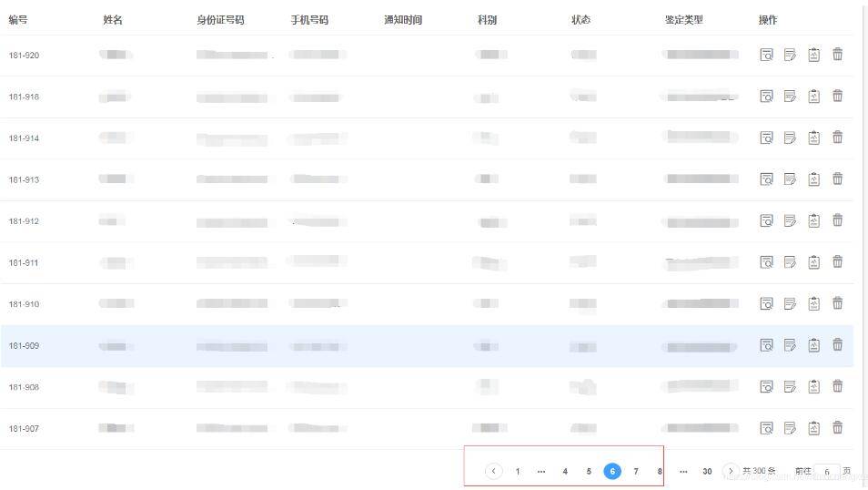Jump to the last page 30
The width and height of the screenshot is (868, 490).
[707, 471]
